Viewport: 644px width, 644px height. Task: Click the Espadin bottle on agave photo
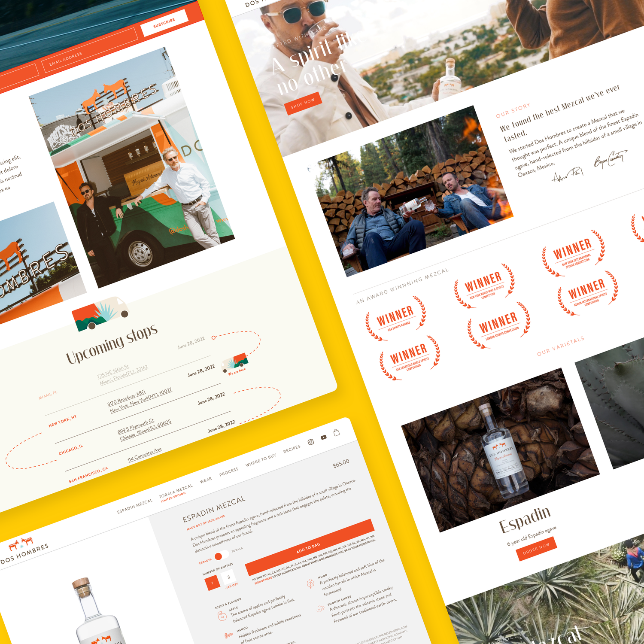501,450
